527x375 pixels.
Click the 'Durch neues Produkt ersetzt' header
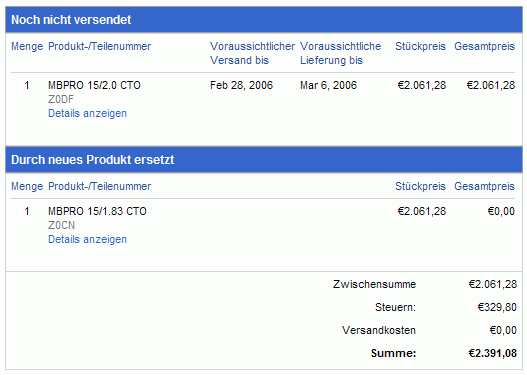(264, 160)
